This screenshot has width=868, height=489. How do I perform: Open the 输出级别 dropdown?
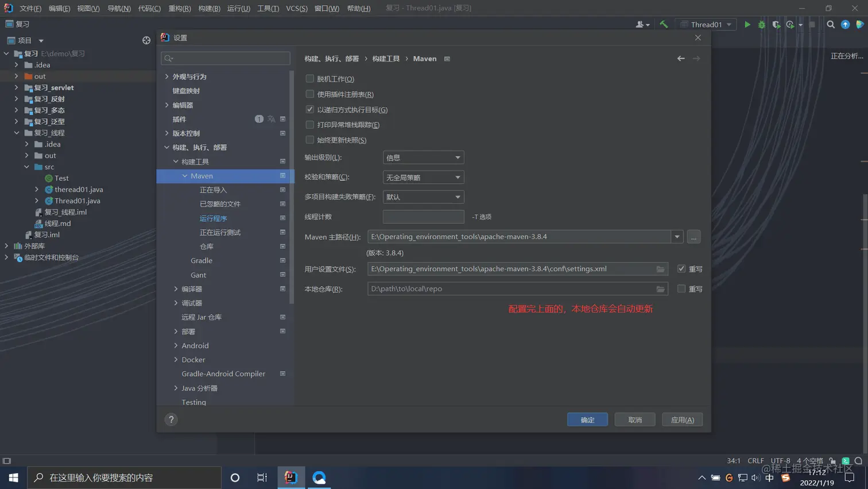pyautogui.click(x=423, y=157)
